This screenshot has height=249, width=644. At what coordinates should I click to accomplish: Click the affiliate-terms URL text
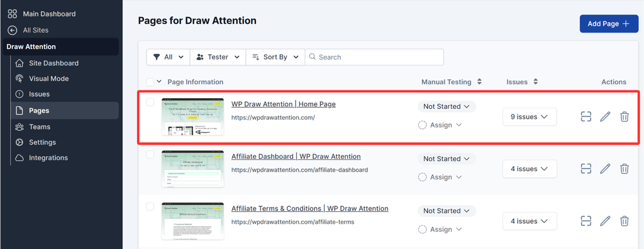[293, 222]
